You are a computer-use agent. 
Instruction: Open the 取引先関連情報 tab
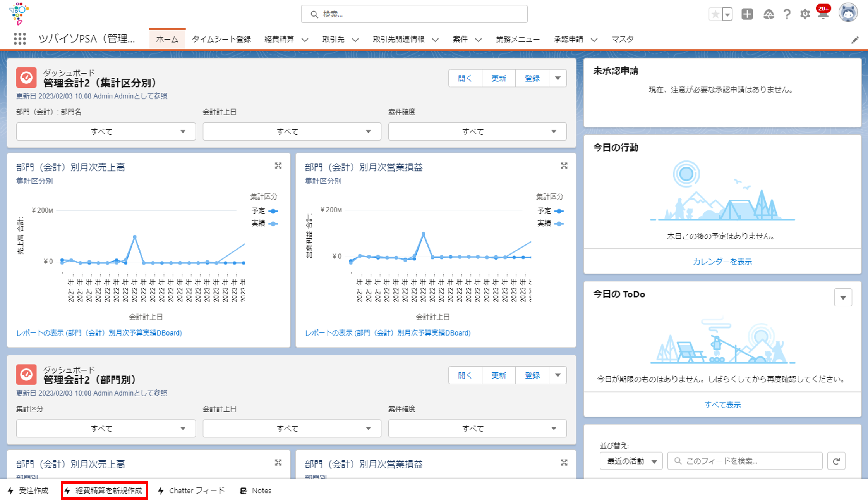click(x=399, y=39)
